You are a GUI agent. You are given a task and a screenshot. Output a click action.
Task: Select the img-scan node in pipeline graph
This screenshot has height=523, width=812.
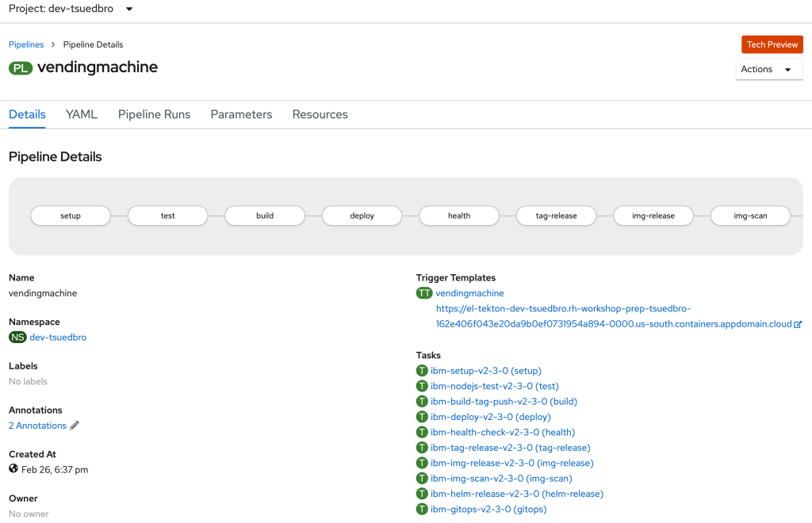[x=750, y=216]
